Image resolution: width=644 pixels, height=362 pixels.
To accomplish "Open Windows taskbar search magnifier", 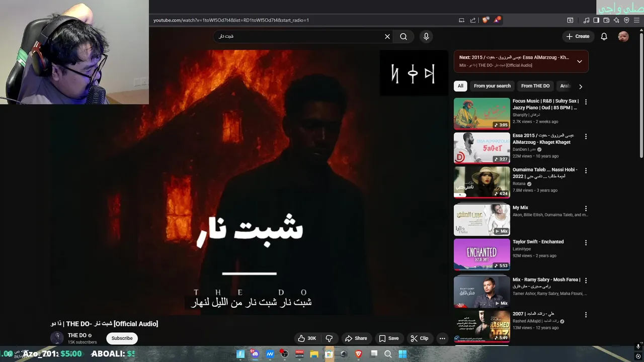I will pos(388,354).
